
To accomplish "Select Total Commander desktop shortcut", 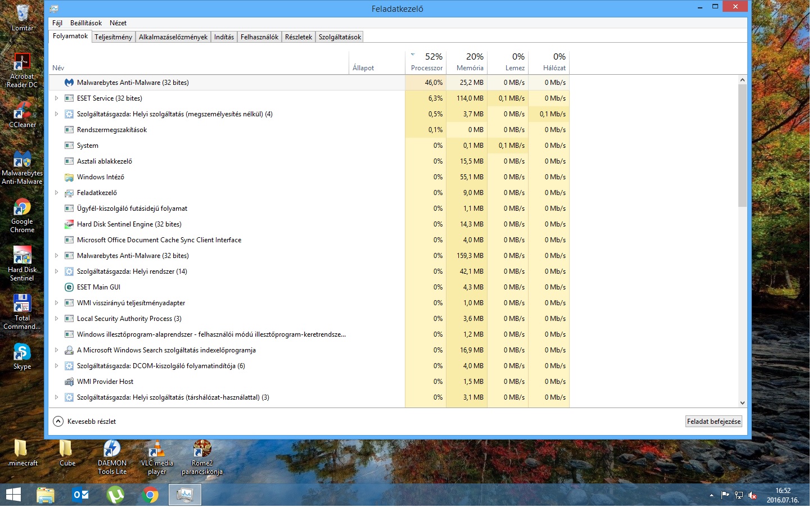I will [x=22, y=313].
